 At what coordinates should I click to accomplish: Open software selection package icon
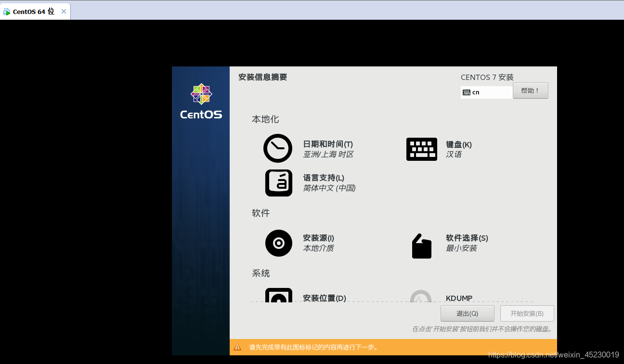click(422, 246)
